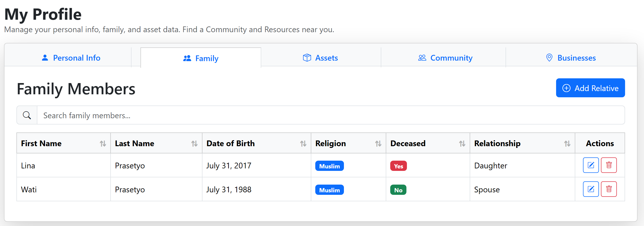Delete Wati Prasetyo from family members
644x226 pixels.
[x=608, y=189]
